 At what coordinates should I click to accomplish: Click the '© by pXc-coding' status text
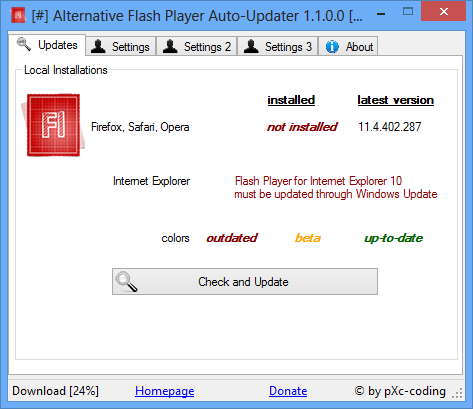[400, 391]
